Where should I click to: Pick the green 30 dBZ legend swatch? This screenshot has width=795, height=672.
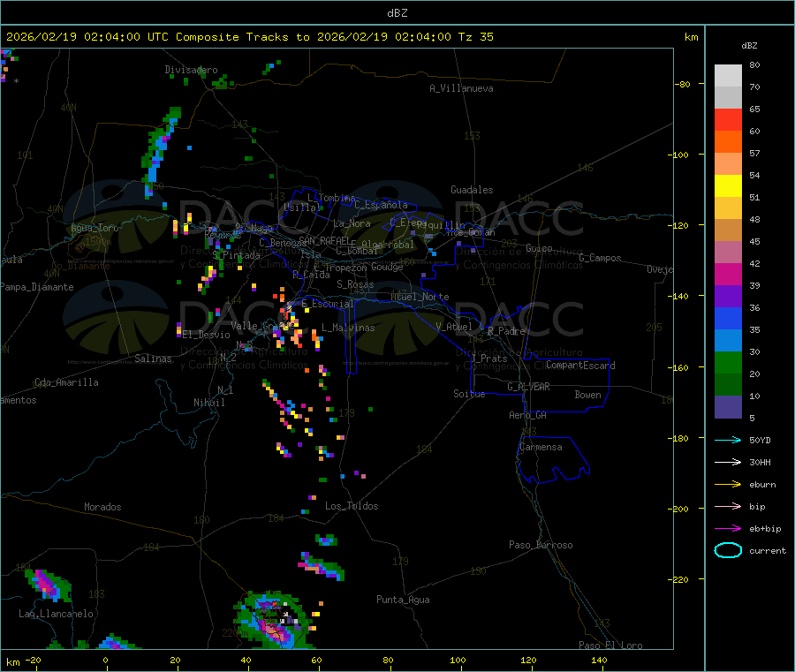pyautogui.click(x=728, y=362)
